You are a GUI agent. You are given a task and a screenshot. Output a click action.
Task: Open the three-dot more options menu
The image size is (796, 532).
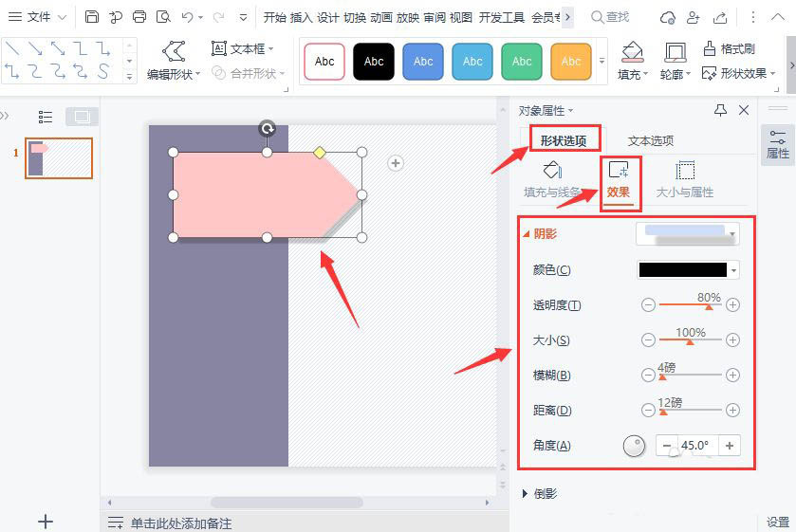click(753, 17)
